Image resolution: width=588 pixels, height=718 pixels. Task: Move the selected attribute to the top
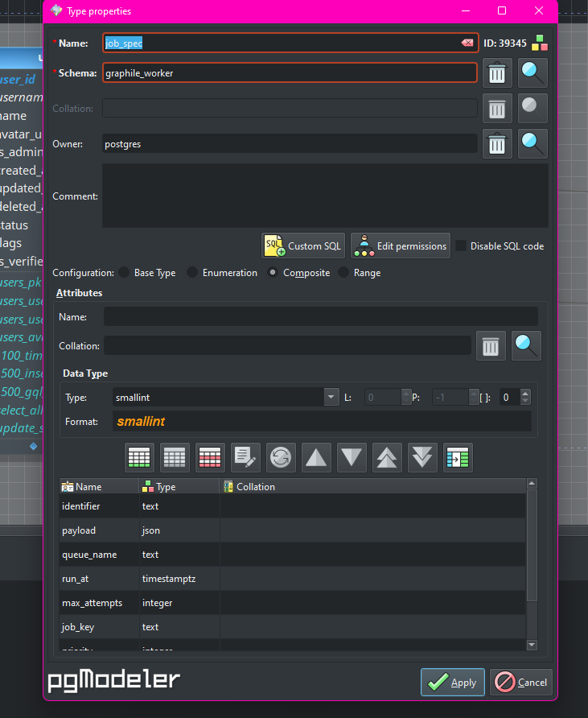387,457
